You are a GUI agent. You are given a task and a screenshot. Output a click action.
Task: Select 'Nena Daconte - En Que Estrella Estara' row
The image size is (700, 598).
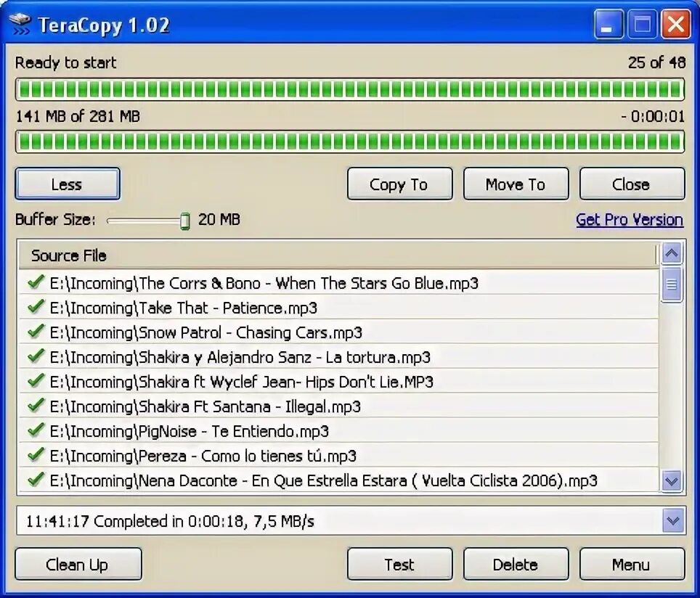[x=338, y=480]
